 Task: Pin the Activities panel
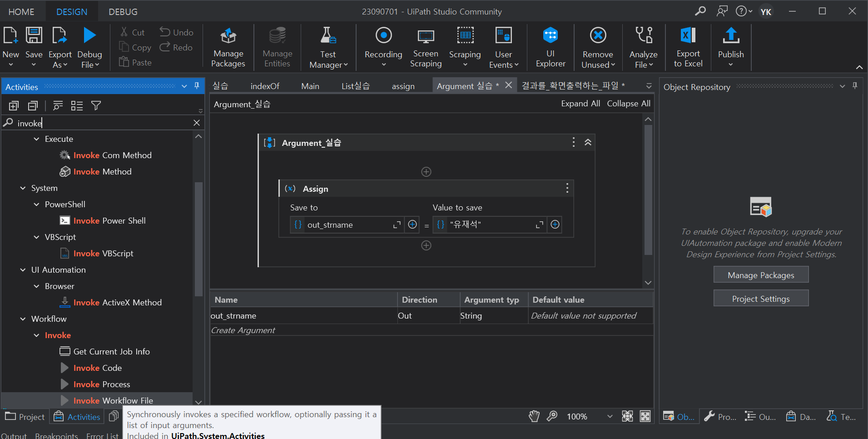[x=197, y=86]
